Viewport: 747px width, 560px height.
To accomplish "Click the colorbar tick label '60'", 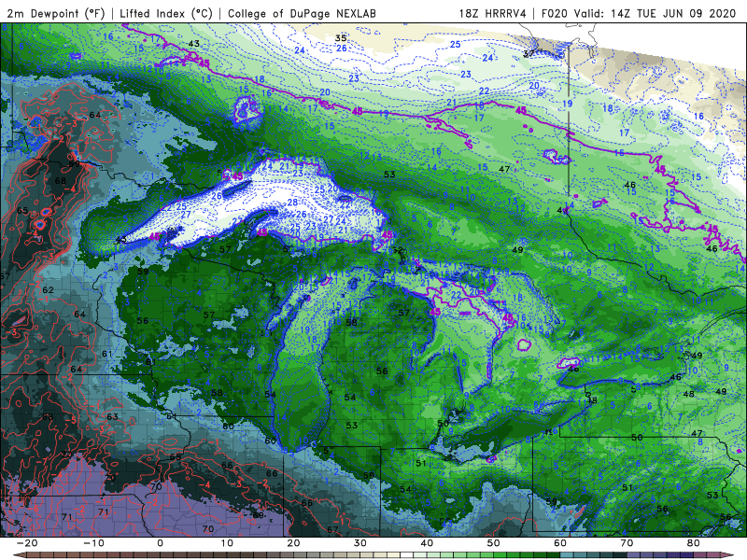I will coord(560,543).
